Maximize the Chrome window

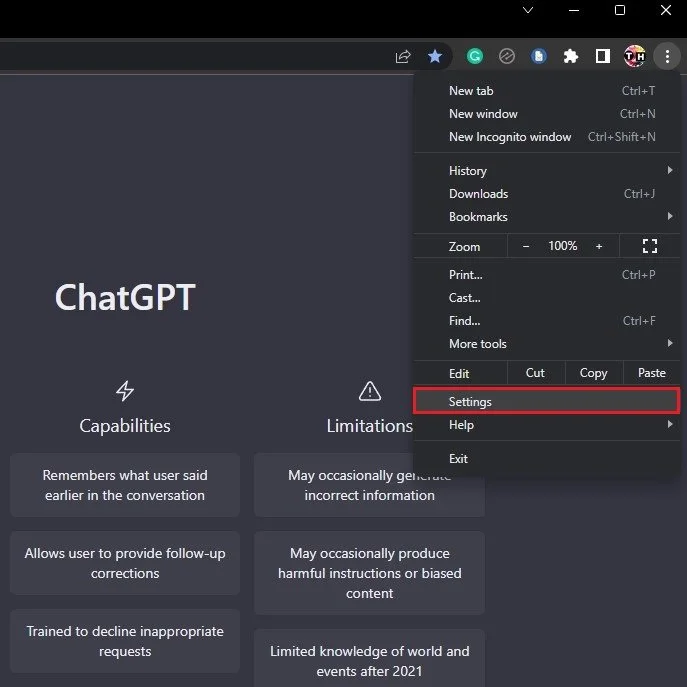coord(620,10)
